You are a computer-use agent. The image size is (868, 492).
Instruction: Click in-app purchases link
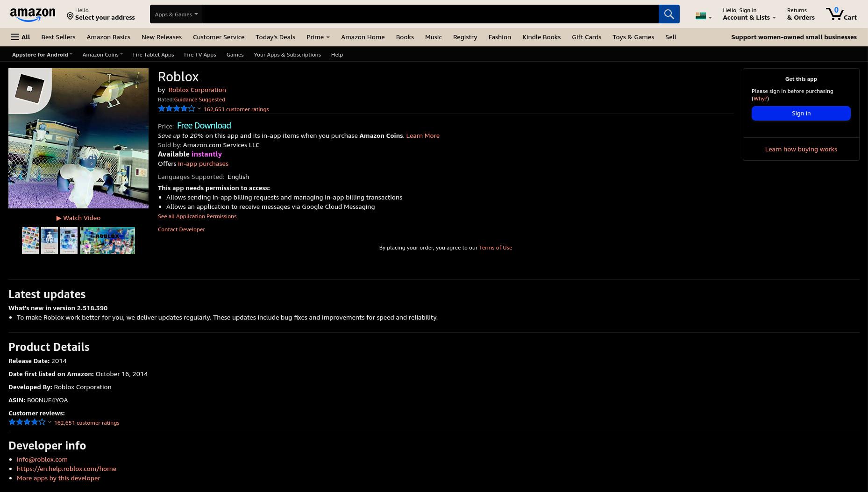203,164
